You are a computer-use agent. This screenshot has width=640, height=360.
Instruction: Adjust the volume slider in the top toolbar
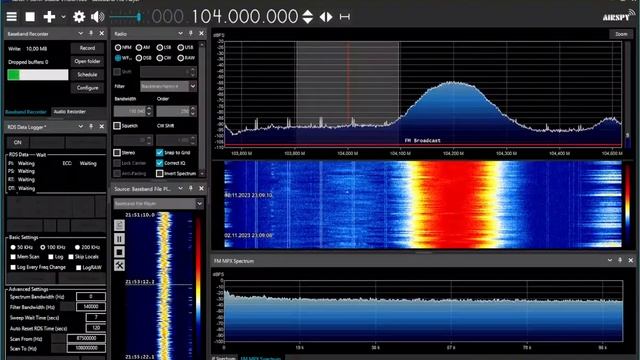(126, 17)
